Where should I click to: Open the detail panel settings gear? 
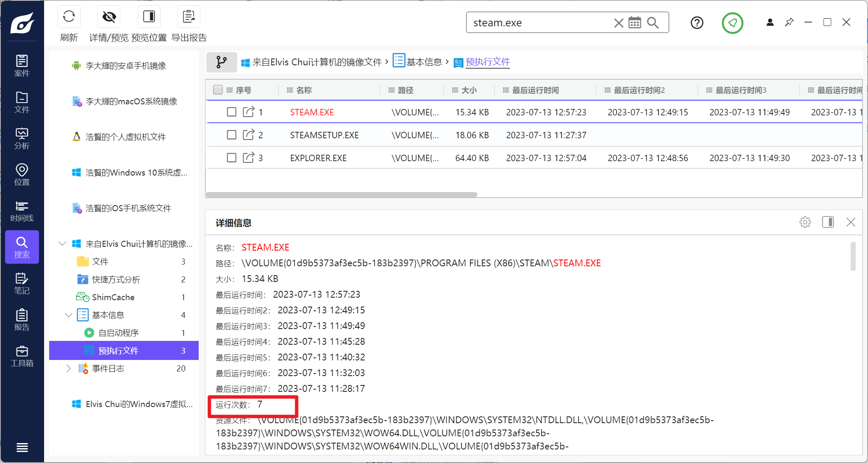[805, 222]
